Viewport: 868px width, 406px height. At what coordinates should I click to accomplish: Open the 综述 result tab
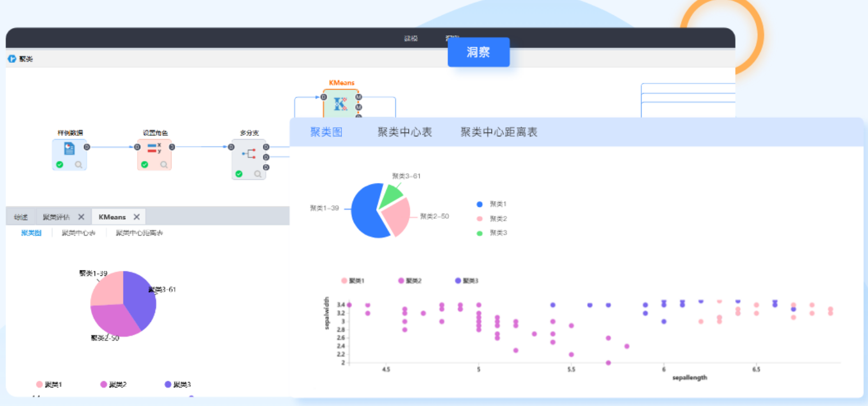click(x=21, y=217)
